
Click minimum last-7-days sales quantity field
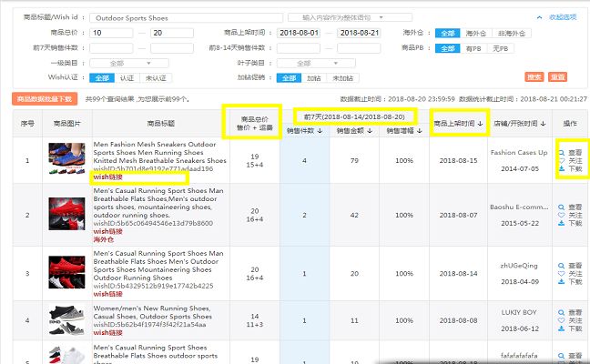click(111, 48)
